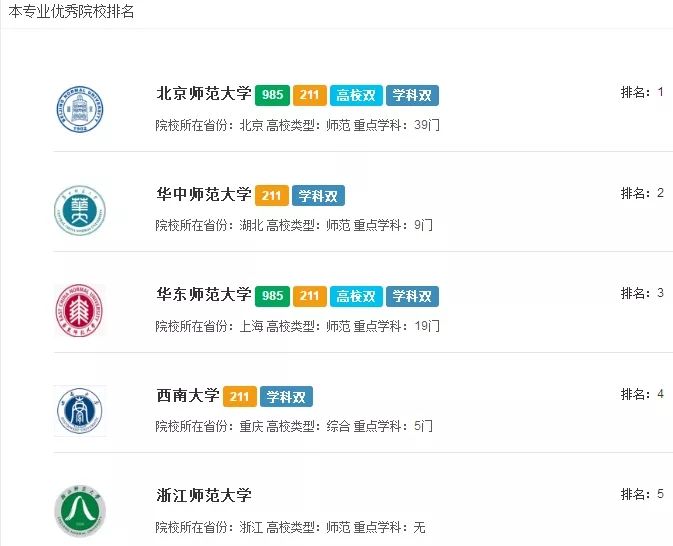Screen dimensions: 673x546
Task: Open the 华东师范大学 school name link
Action: [x=204, y=295]
